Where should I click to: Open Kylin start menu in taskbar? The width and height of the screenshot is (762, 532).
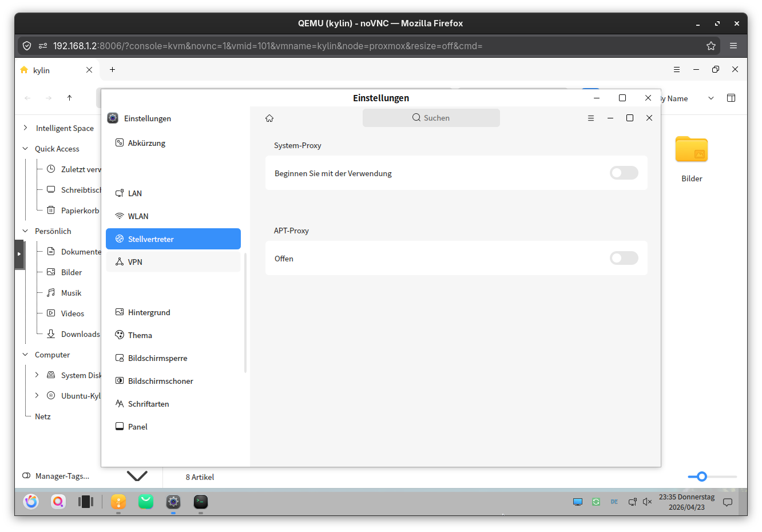(x=31, y=502)
